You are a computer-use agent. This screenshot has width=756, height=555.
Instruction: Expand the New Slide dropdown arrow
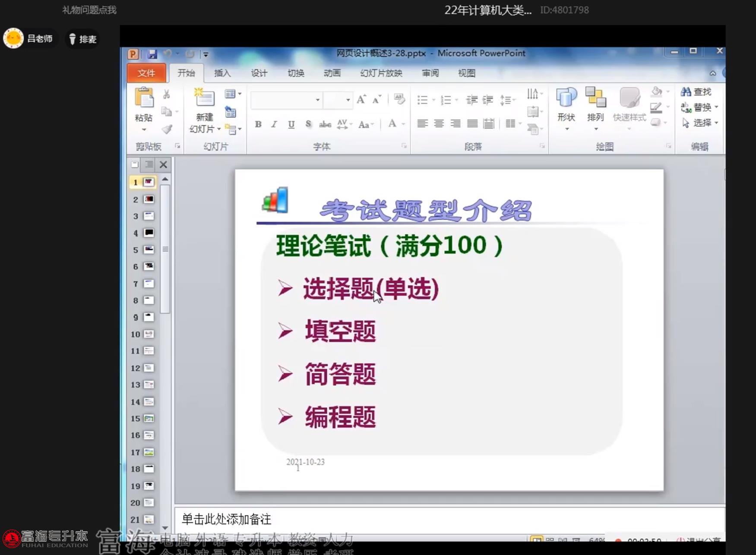click(x=219, y=129)
